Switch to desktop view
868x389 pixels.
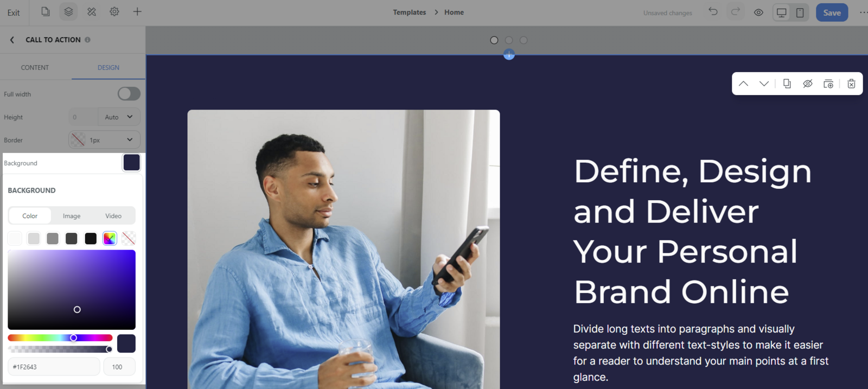click(781, 12)
